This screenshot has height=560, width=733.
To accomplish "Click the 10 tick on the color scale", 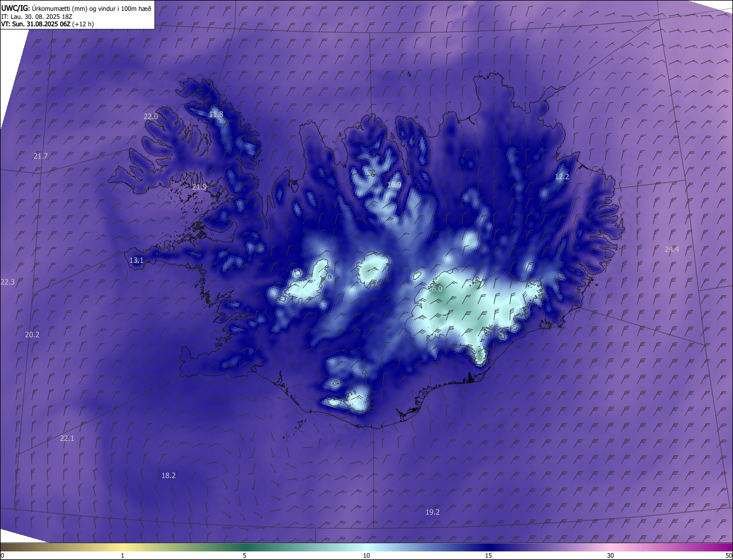I will 366,555.
